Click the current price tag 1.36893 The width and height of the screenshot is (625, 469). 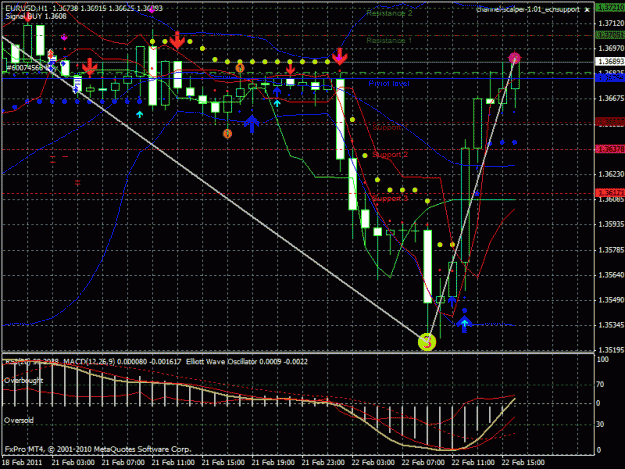tap(610, 61)
